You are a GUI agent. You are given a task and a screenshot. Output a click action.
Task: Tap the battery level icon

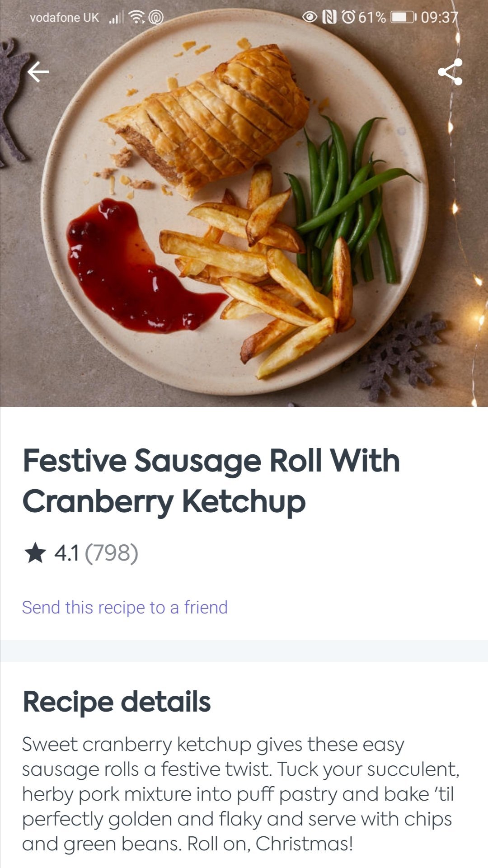403,18
